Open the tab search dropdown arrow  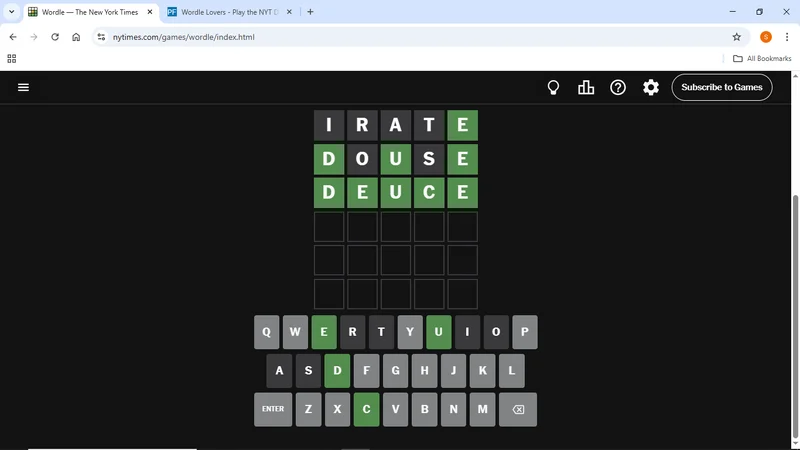(x=11, y=12)
